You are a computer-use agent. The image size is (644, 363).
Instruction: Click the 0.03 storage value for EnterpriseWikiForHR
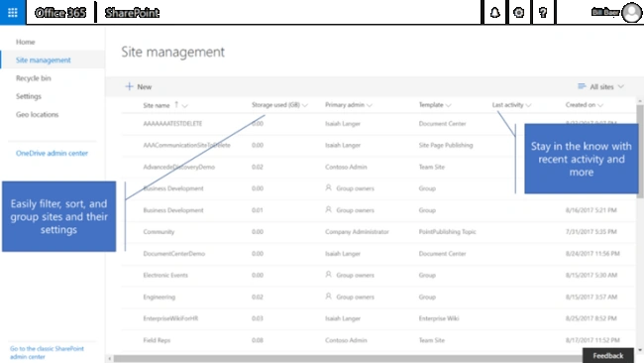[258, 318]
